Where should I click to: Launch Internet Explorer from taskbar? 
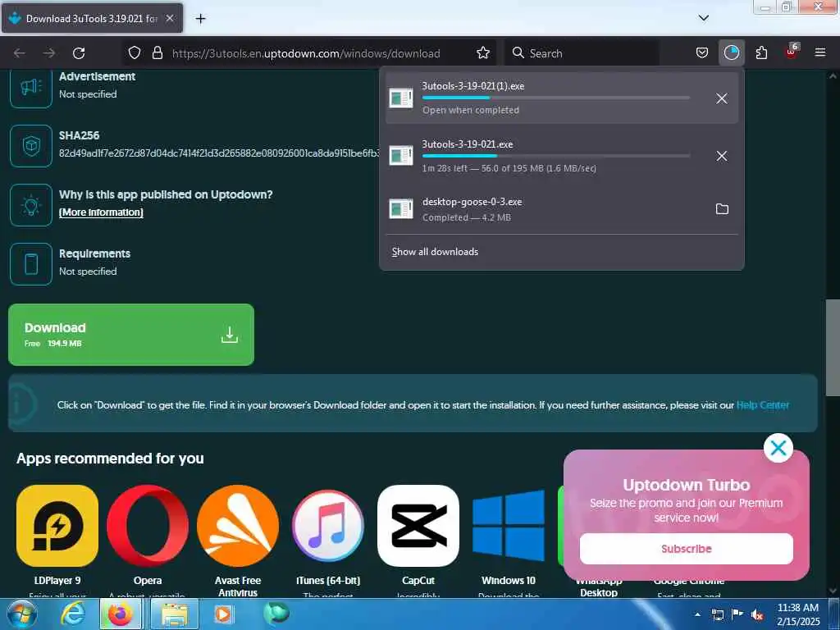(x=72, y=614)
